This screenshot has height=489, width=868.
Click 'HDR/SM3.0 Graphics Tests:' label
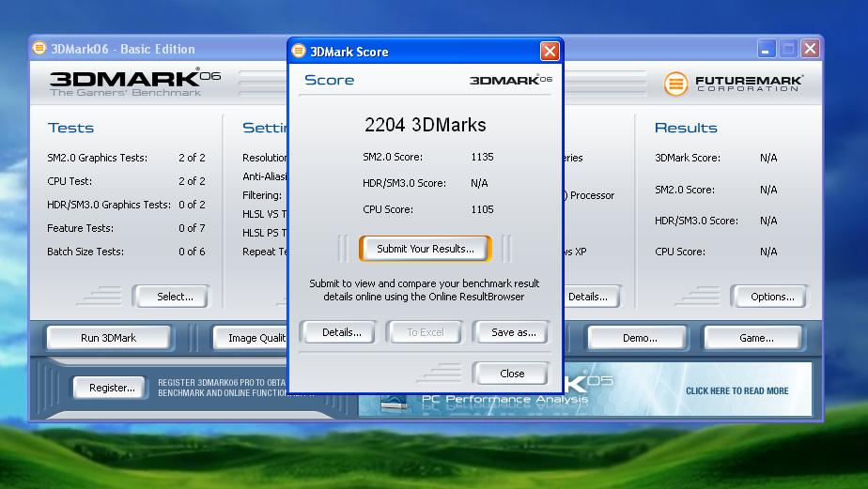(109, 205)
